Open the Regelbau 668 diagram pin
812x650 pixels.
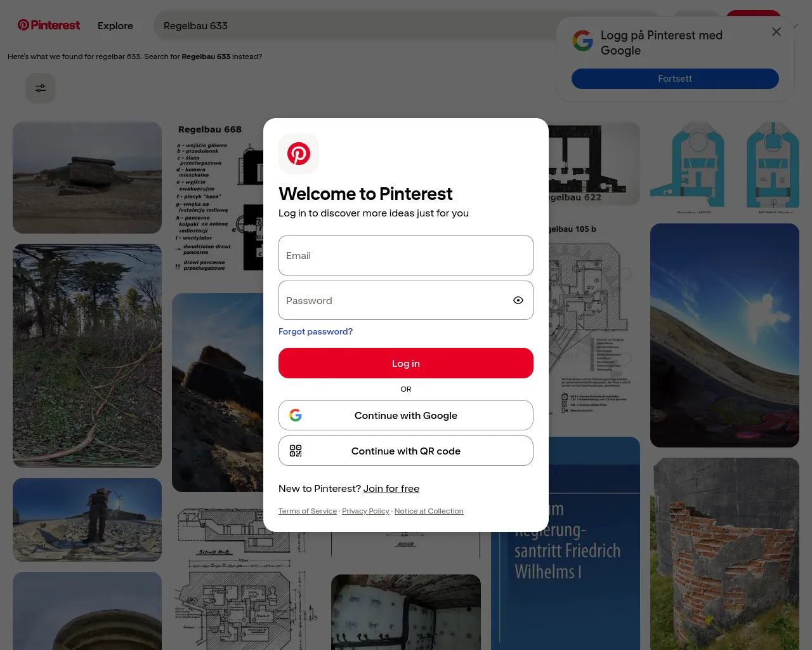[x=218, y=202]
